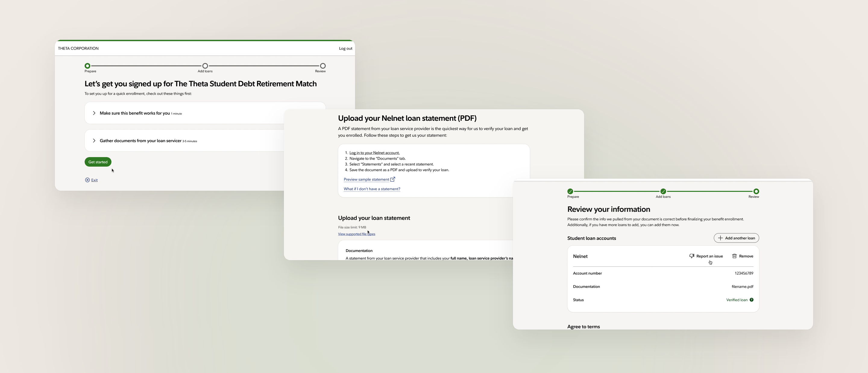Click the filename.pdf documentation value
Viewport: 868px width, 373px height.
coord(742,287)
